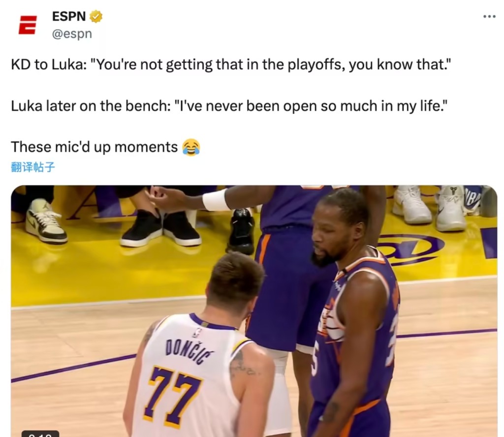Click the "KD to Luka" quote line
The height and width of the screenshot is (437, 504).
pyautogui.click(x=231, y=64)
